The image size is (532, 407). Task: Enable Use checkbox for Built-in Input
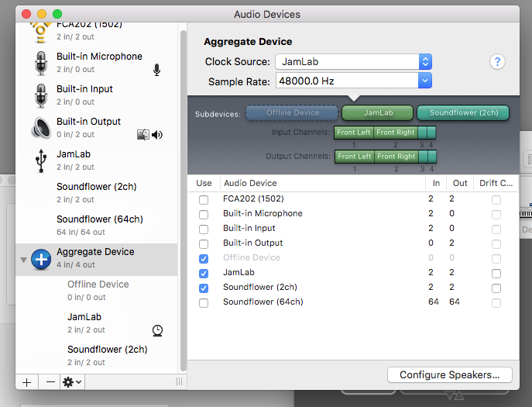coord(204,229)
